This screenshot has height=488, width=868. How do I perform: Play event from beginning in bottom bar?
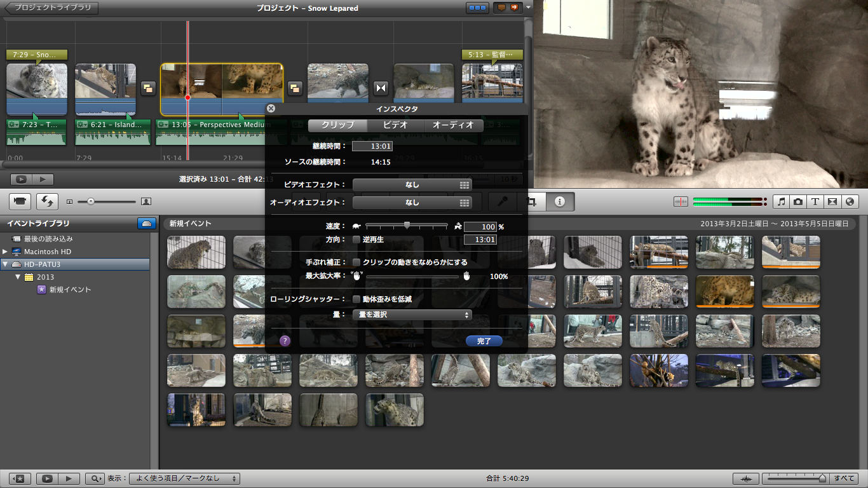(x=69, y=478)
